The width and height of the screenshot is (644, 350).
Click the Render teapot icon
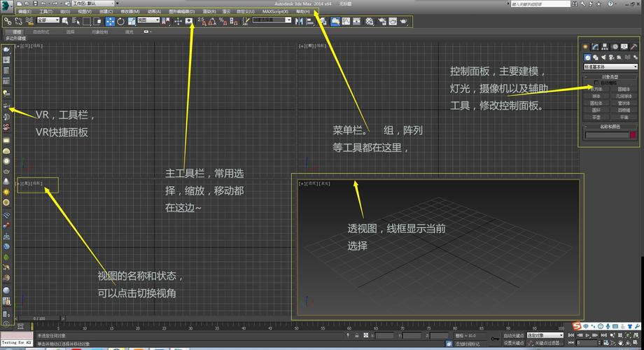(x=403, y=21)
